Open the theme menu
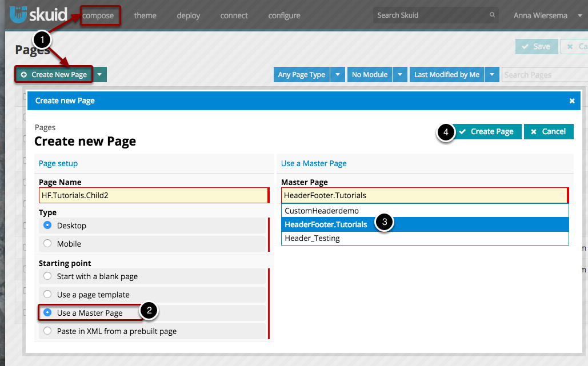The image size is (588, 366). pos(145,16)
